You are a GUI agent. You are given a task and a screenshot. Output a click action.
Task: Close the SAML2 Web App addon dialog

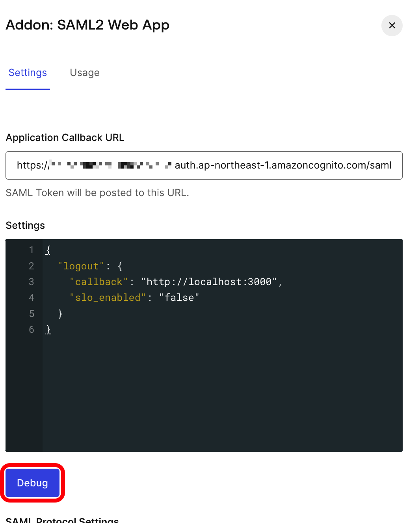pos(392,26)
